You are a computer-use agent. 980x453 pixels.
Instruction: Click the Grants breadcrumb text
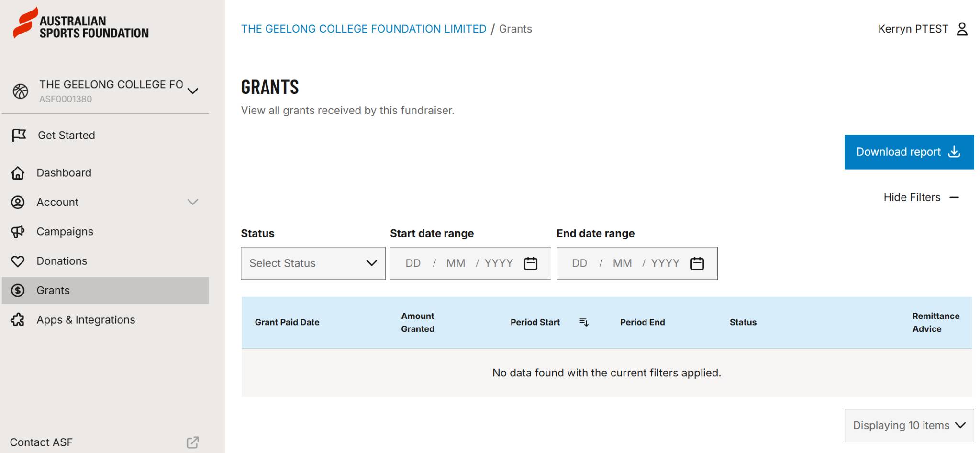(515, 29)
